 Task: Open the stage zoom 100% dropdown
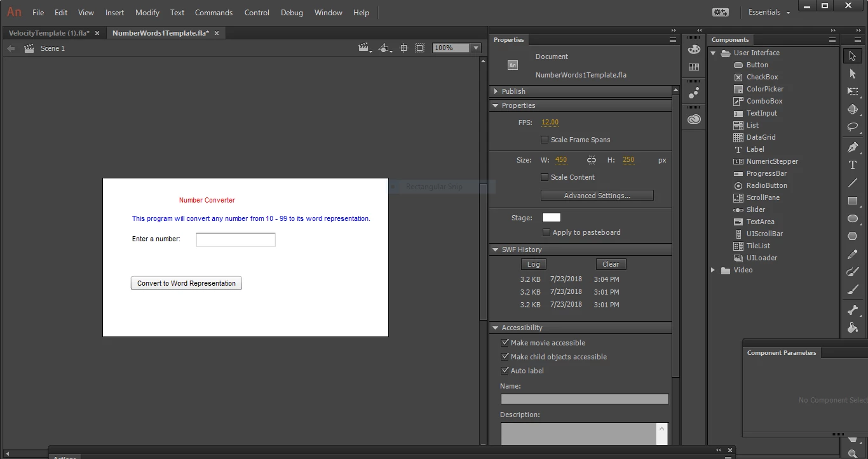[476, 48]
